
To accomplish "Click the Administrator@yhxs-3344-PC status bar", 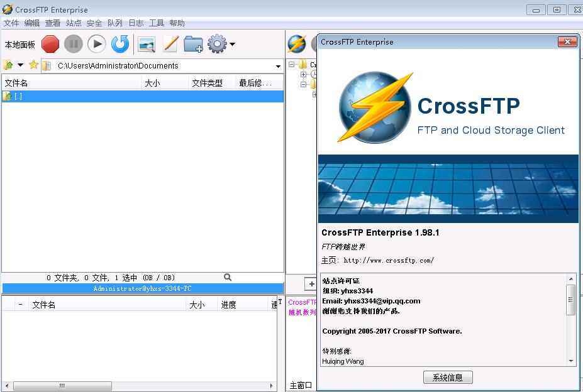I will click(143, 288).
